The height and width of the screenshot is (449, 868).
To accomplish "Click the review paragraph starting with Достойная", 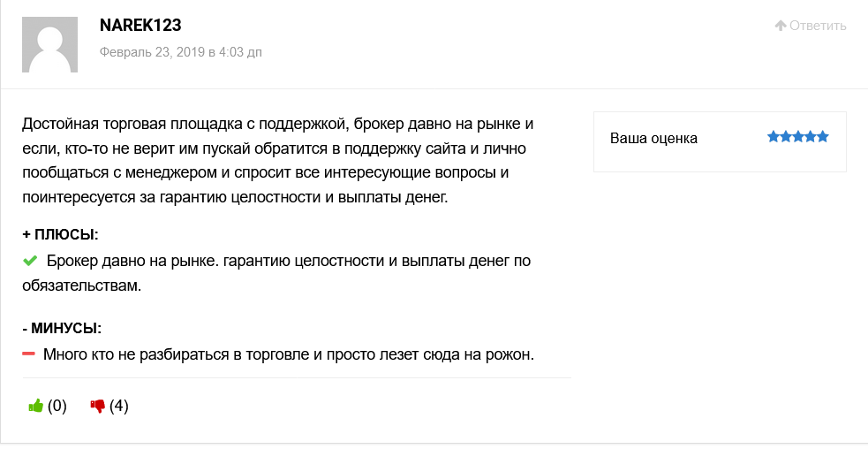I will [x=278, y=160].
